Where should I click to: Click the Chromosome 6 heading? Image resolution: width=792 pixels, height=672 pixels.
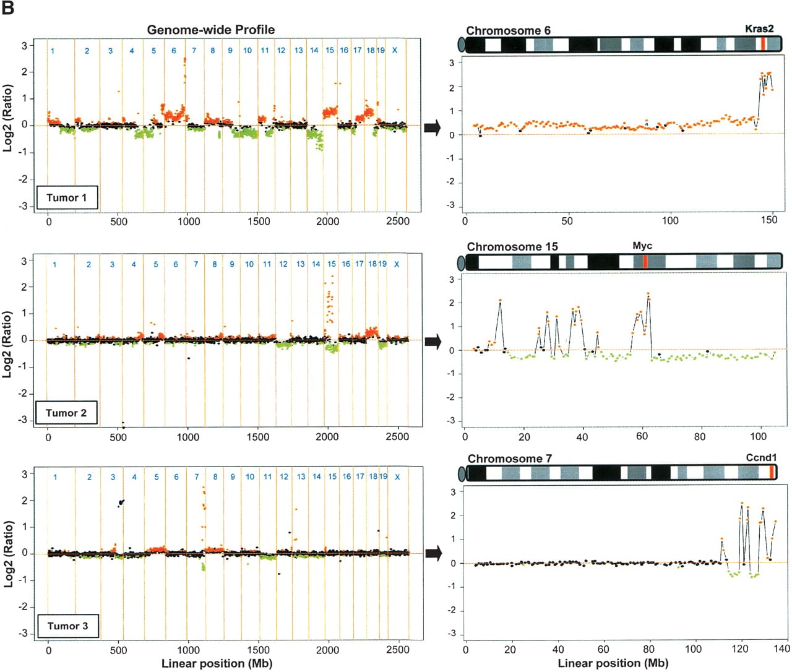pos(508,30)
